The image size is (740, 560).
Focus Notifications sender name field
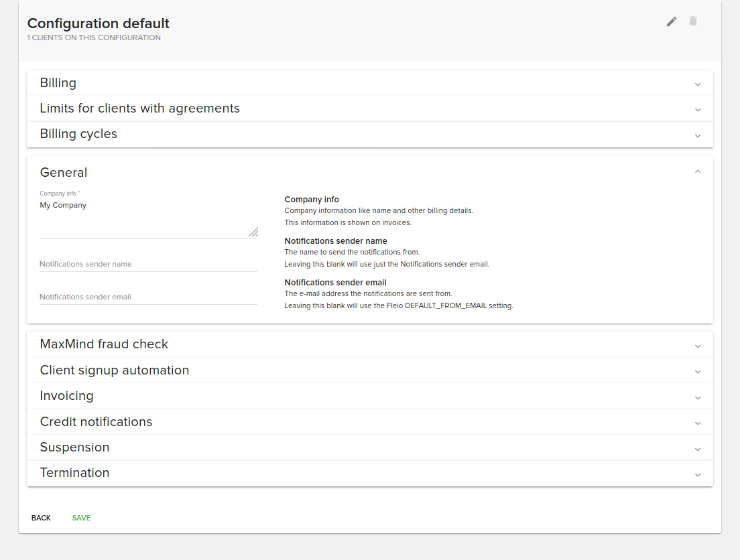pyautogui.click(x=148, y=264)
